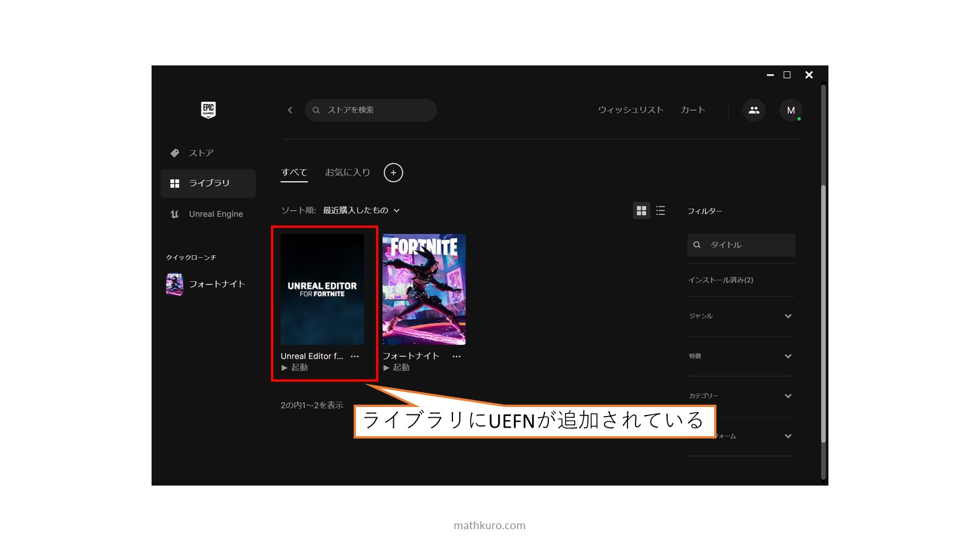Click the plus circle to add collection
This screenshot has width=980, height=551.
393,173
